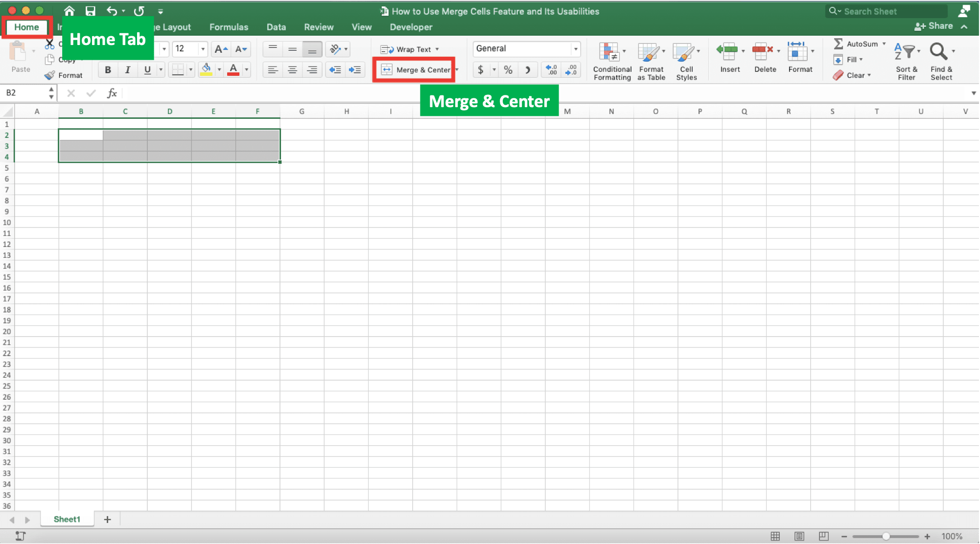The height and width of the screenshot is (544, 980).
Task: Apply fill color with the paint bucket
Action: coord(207,69)
